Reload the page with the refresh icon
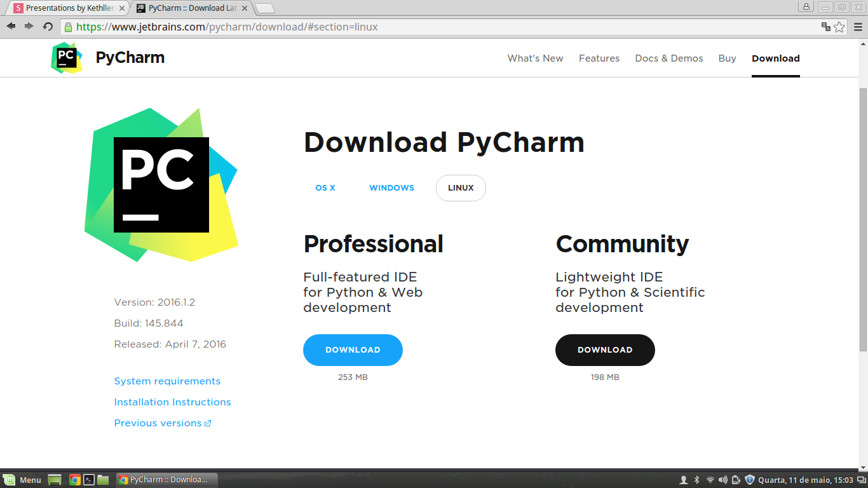 click(48, 27)
